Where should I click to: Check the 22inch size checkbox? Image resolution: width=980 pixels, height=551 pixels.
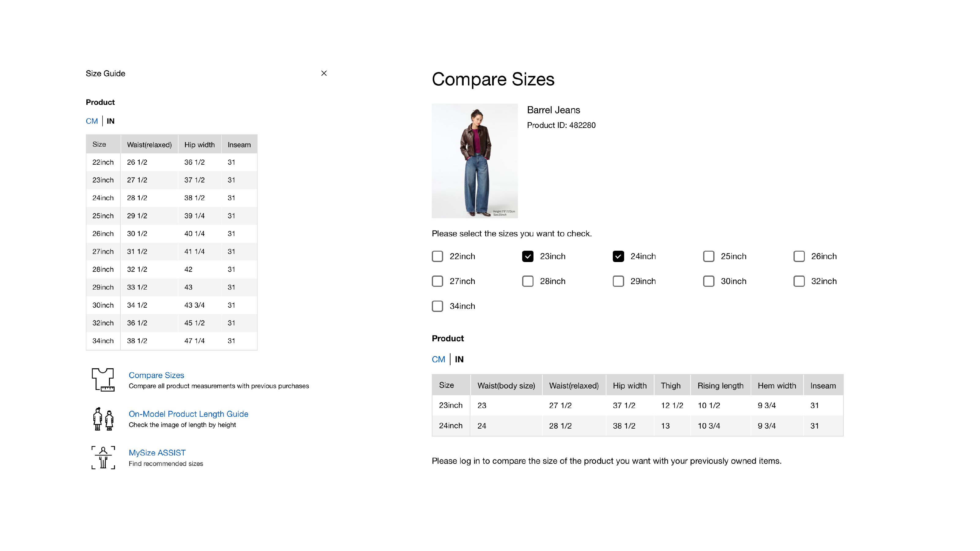click(x=438, y=256)
